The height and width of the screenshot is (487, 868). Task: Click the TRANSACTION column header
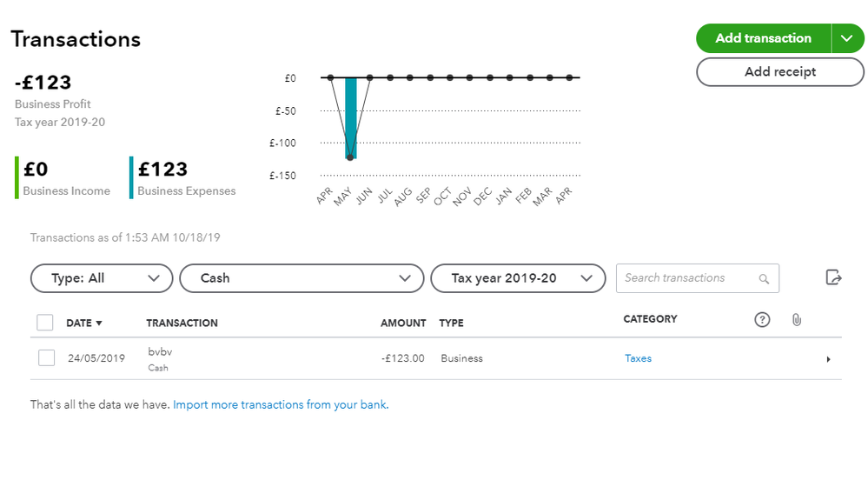coord(182,323)
